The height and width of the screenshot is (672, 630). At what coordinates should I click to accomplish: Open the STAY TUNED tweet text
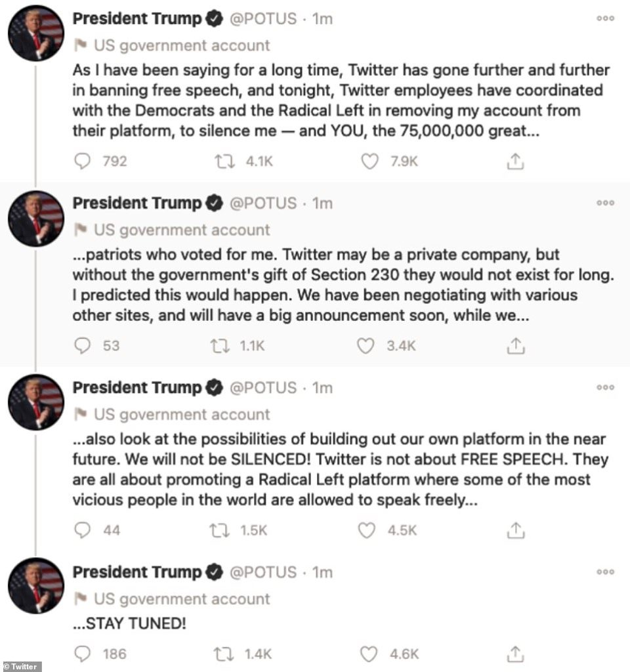129,623
